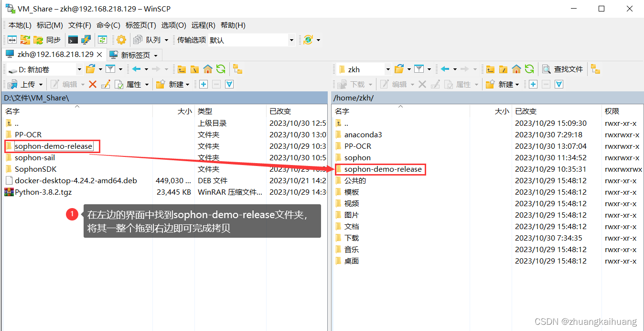Viewport: 644px width, 331px height.
Task: Open the 帮助(H) menu
Action: click(x=233, y=25)
